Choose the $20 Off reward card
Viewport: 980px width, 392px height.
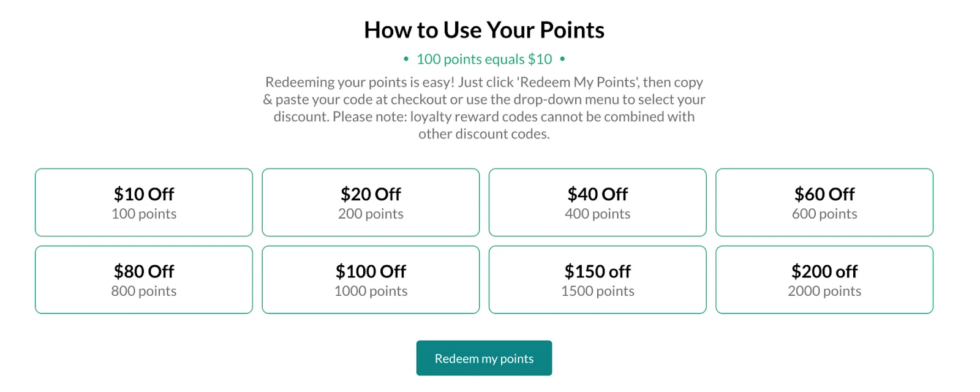371,202
